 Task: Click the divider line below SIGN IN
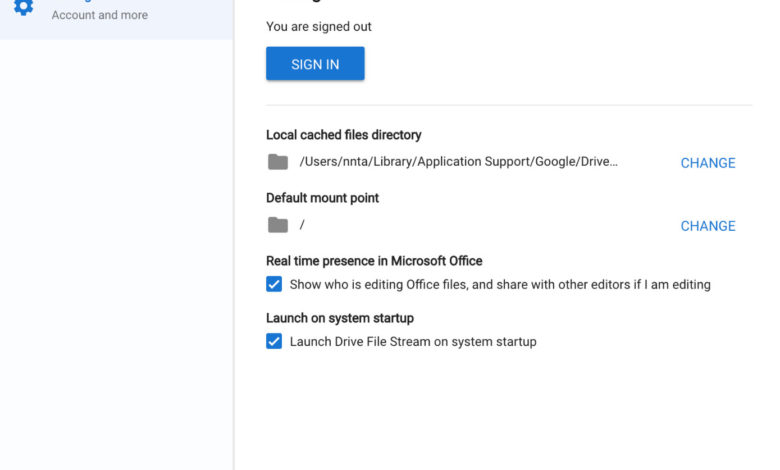pyautogui.click(x=508, y=105)
